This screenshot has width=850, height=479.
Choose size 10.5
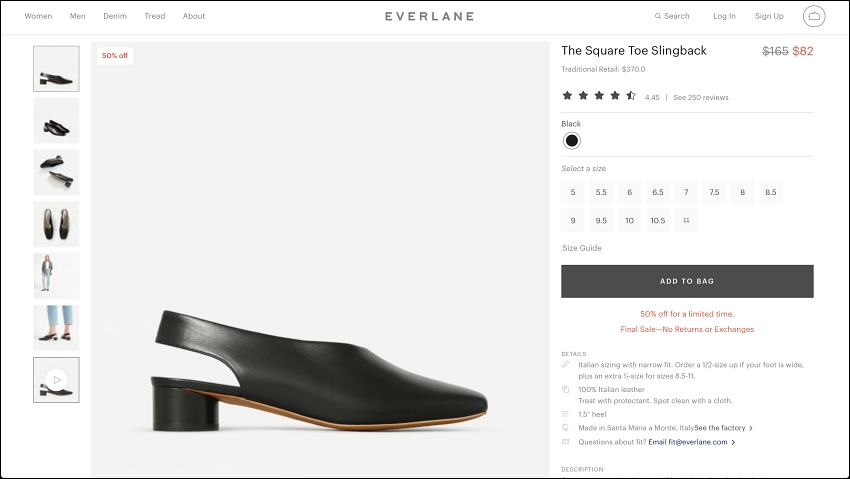point(658,221)
